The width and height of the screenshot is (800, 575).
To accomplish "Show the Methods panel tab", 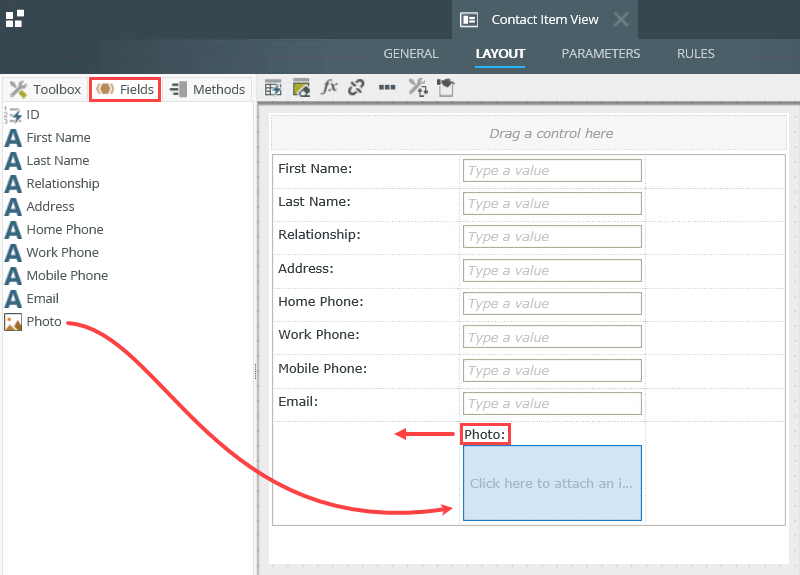I will [208, 89].
